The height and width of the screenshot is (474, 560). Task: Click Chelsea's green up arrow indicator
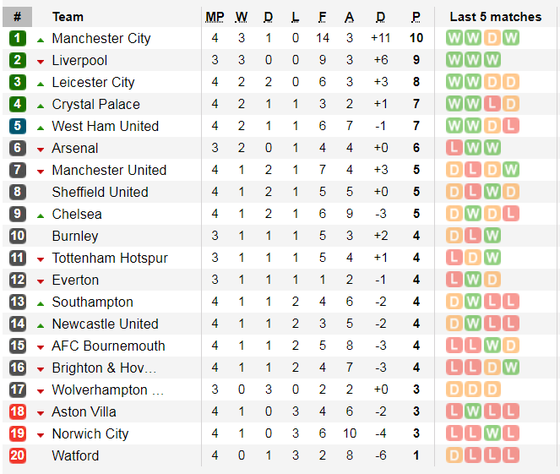(x=40, y=216)
